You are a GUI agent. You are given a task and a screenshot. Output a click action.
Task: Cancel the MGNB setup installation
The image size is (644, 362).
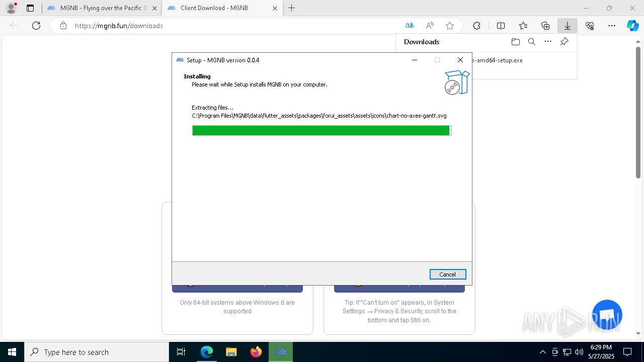tap(447, 274)
